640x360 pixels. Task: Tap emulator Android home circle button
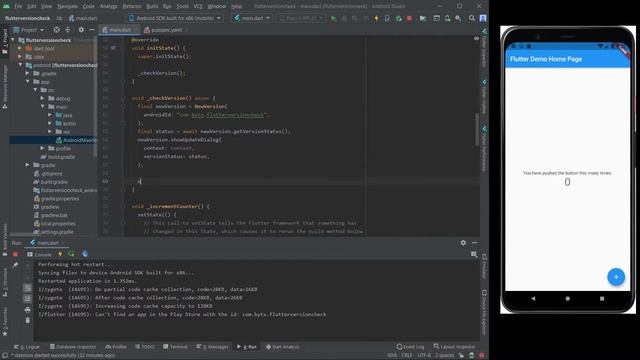pos(567,298)
